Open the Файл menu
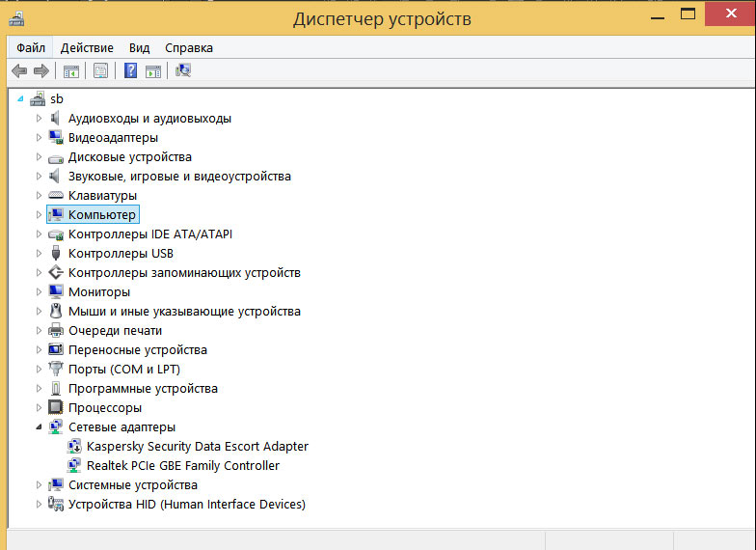Viewport: 756px width, 550px height. coord(31,48)
